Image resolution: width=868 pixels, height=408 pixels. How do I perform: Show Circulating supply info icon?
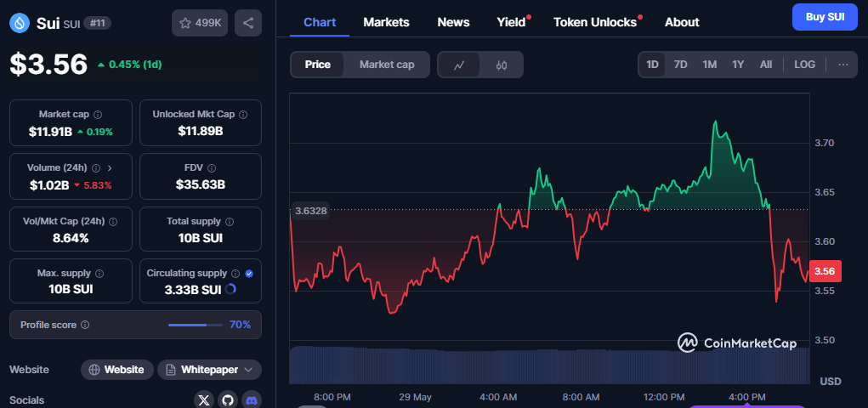pos(235,274)
